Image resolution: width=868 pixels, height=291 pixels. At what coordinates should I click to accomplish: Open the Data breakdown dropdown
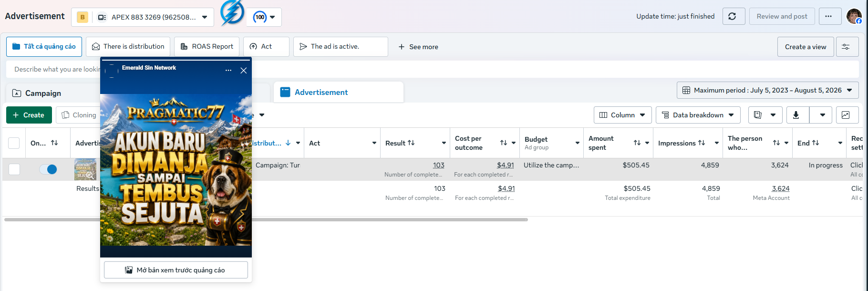tap(698, 115)
